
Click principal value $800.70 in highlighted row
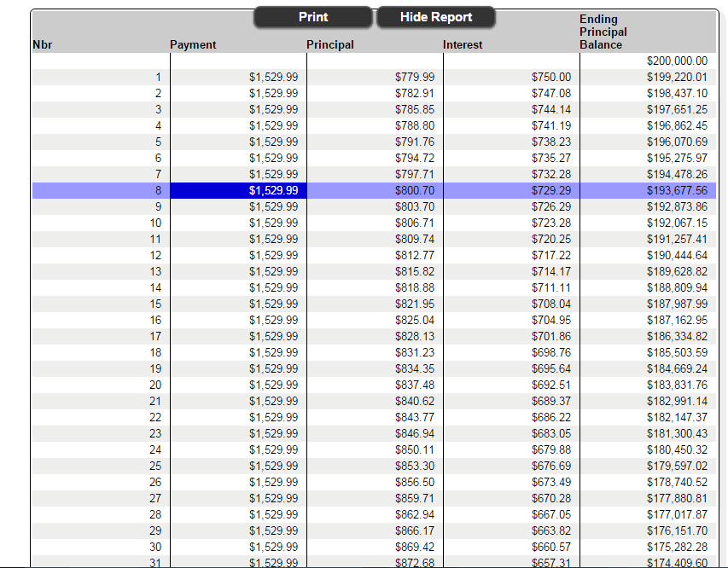[415, 190]
